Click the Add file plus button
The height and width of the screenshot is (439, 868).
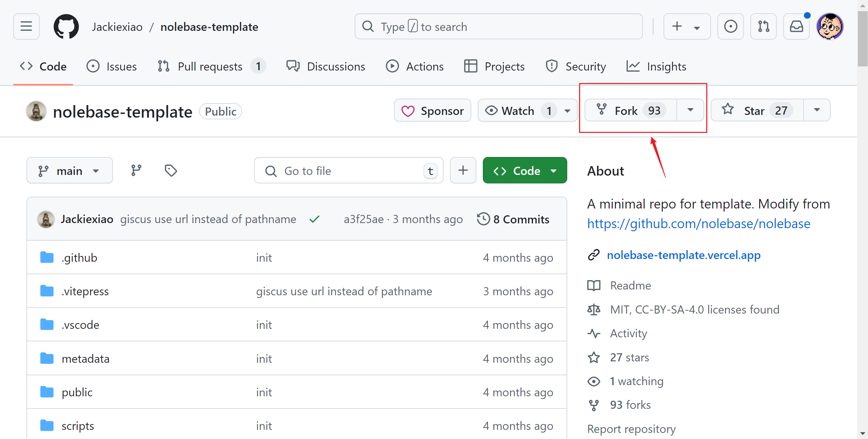[x=463, y=171]
